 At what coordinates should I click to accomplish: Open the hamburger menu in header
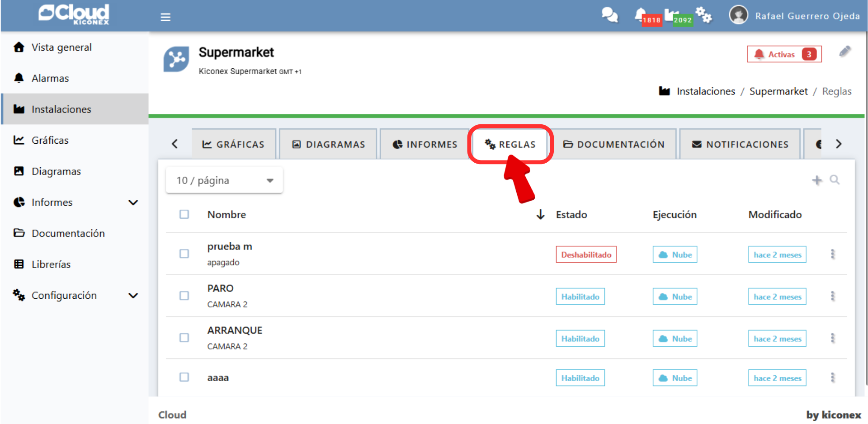click(165, 17)
